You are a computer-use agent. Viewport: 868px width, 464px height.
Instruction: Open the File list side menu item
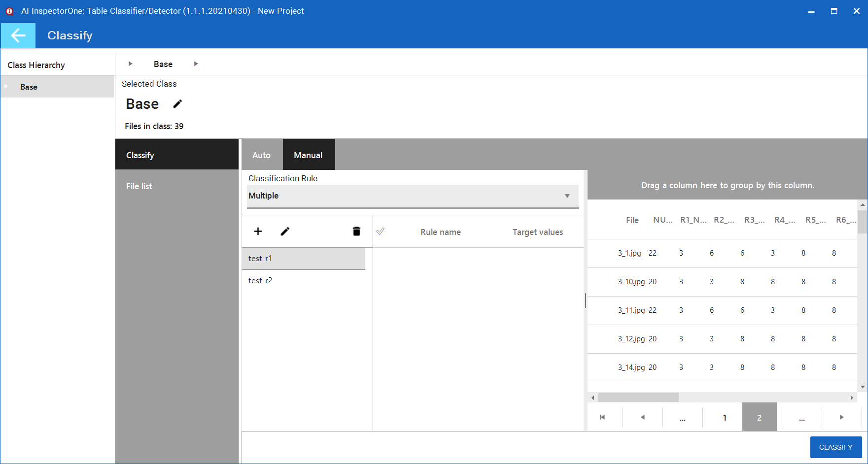click(x=177, y=186)
